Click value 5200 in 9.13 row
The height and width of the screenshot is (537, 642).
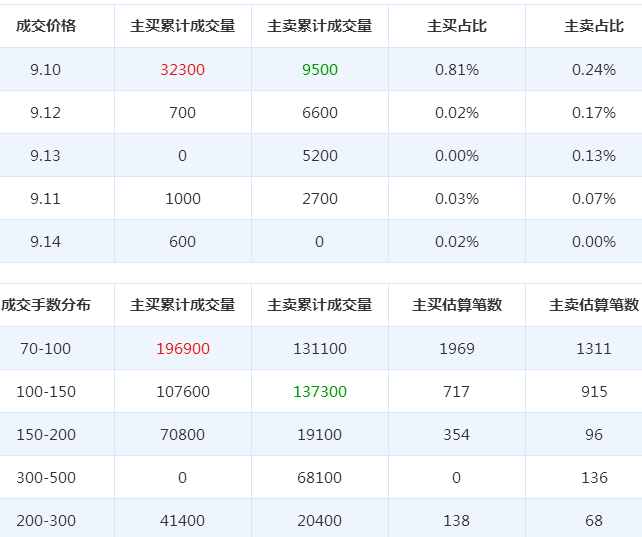pyautogui.click(x=320, y=156)
